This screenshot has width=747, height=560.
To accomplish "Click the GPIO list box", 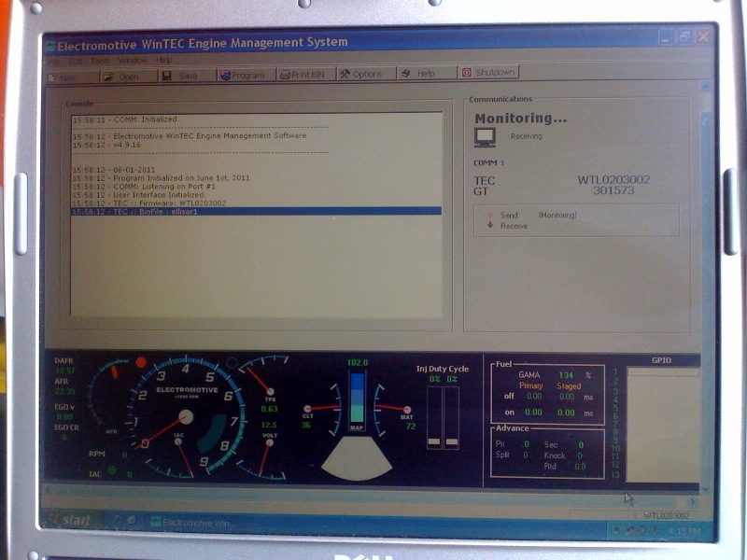I will tap(662, 425).
